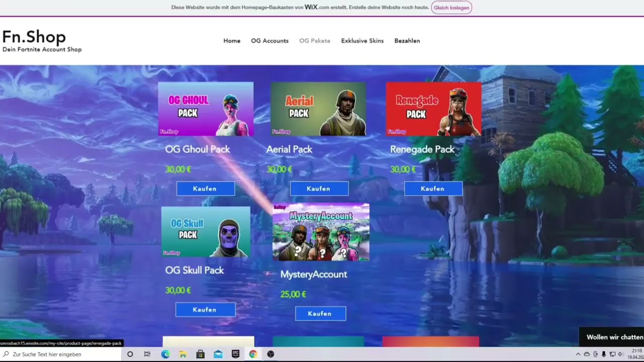Click Wix 'Gleich loslegen' button

pos(451,8)
